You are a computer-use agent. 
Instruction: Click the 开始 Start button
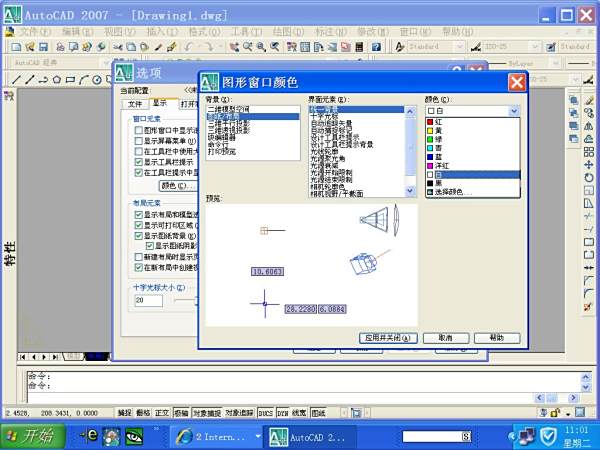pyautogui.click(x=33, y=436)
